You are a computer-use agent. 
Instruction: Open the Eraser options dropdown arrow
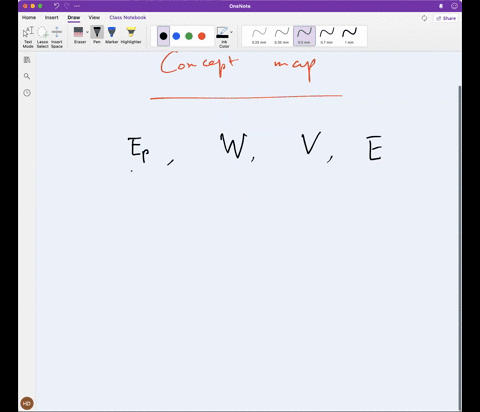click(87, 32)
